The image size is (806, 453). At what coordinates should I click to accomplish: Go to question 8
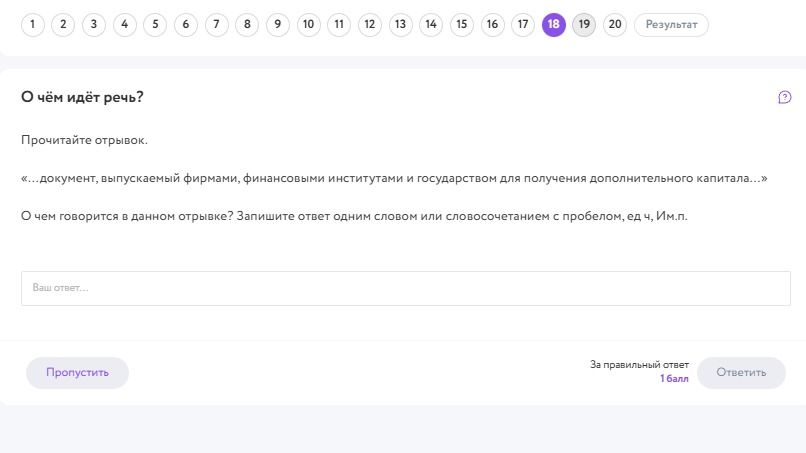[247, 25]
